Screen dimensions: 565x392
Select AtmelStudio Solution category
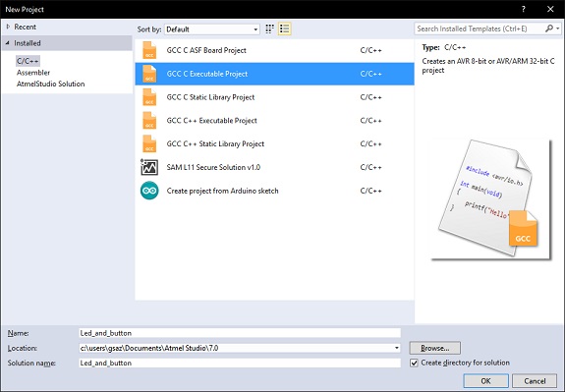(50, 84)
